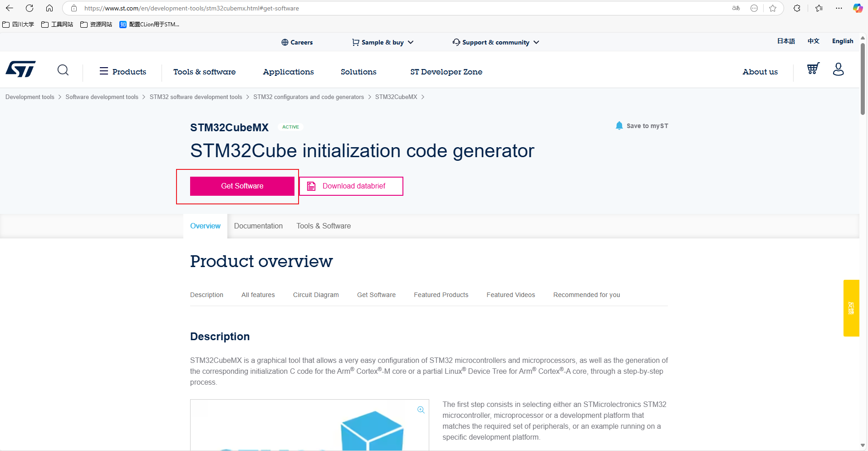
Task: Jump to All features section
Action: click(258, 295)
